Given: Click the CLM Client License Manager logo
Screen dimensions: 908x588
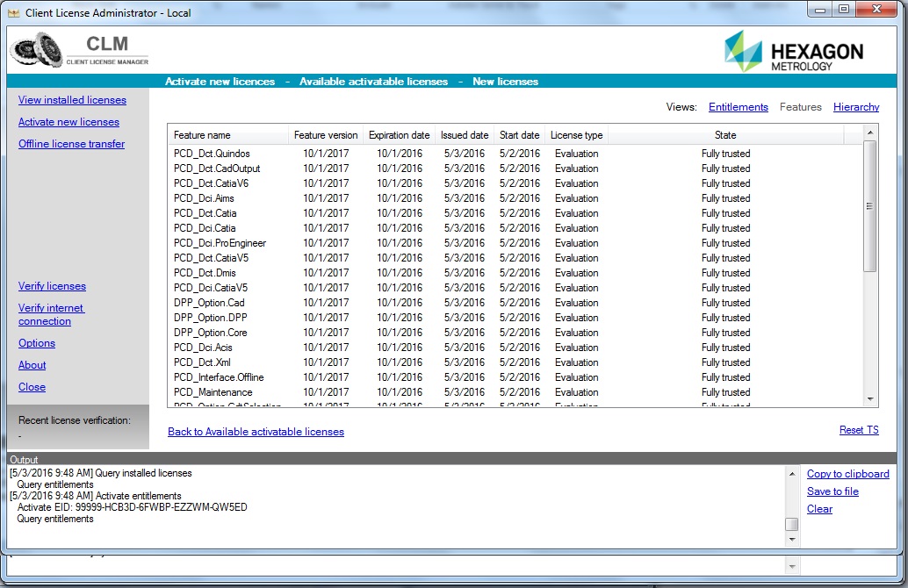Looking at the screenshot, I should [x=79, y=51].
